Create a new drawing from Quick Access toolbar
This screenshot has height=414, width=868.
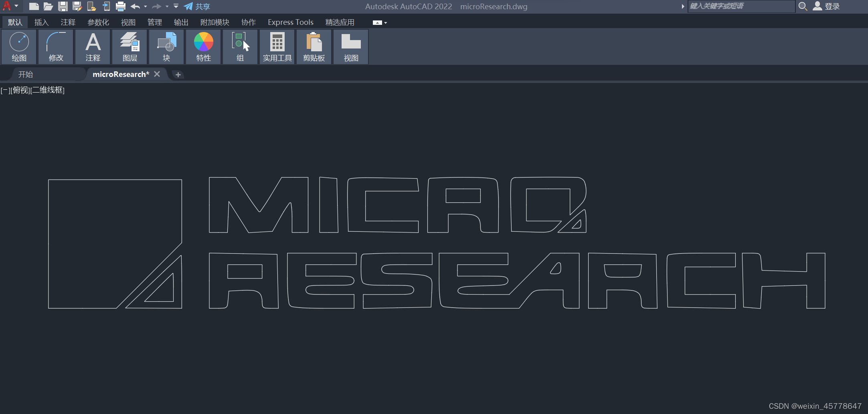pyautogui.click(x=34, y=6)
